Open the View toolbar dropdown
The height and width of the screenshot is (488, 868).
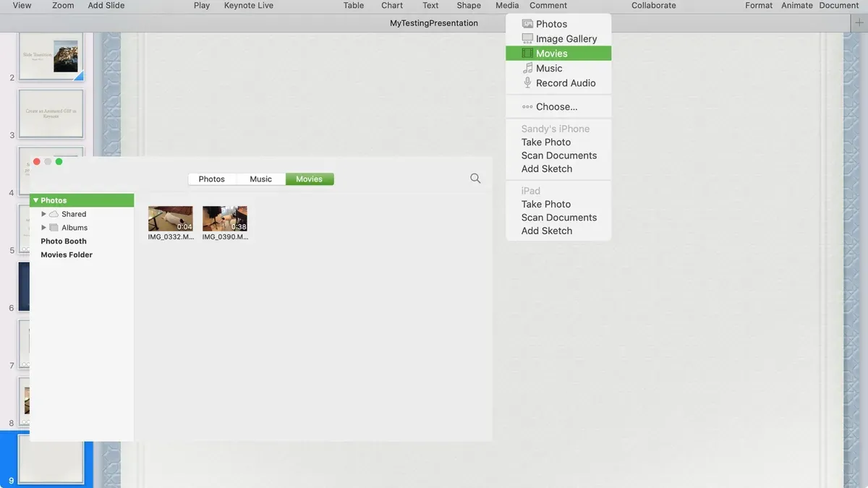click(x=22, y=5)
